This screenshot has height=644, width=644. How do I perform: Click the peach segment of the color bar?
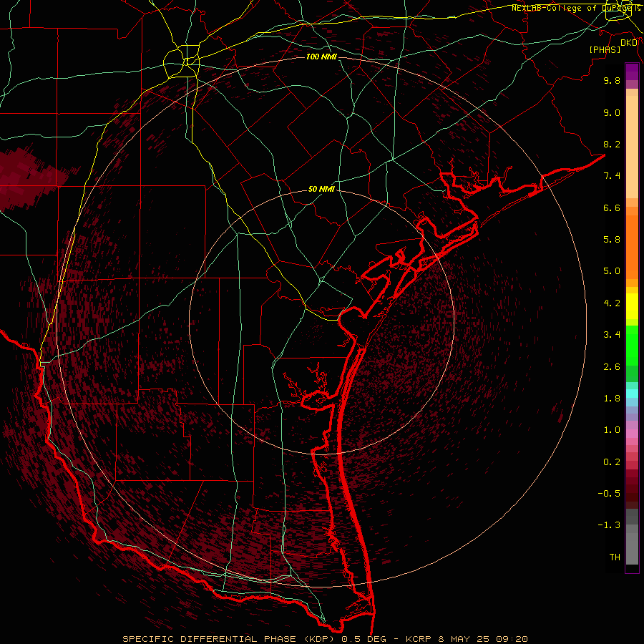pyautogui.click(x=632, y=144)
